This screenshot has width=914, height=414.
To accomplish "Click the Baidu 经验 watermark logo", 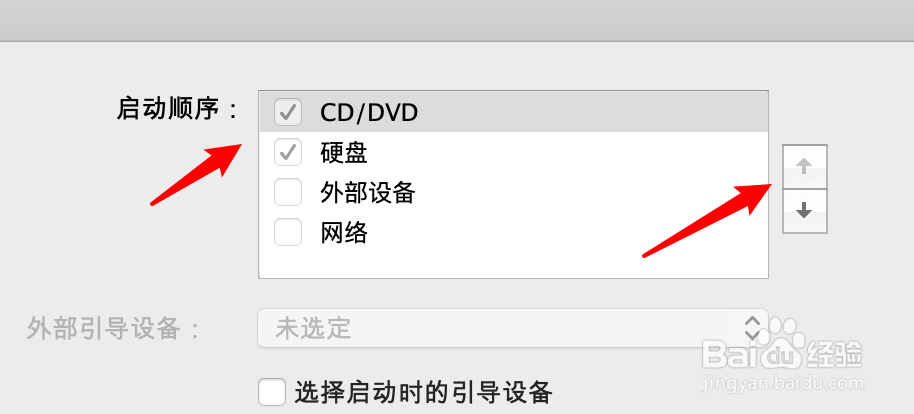I will coord(782,347).
